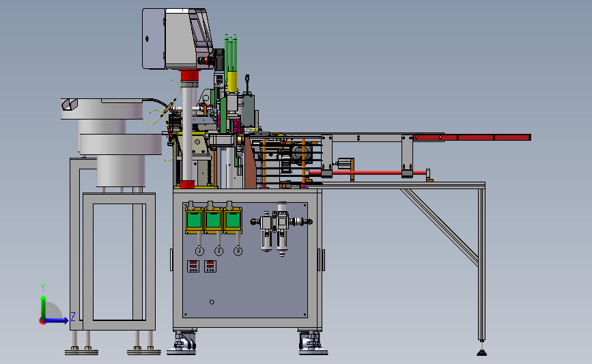The image size is (592, 364).
Task: Select the red collar atop the grey vertical column
Action: [189, 76]
